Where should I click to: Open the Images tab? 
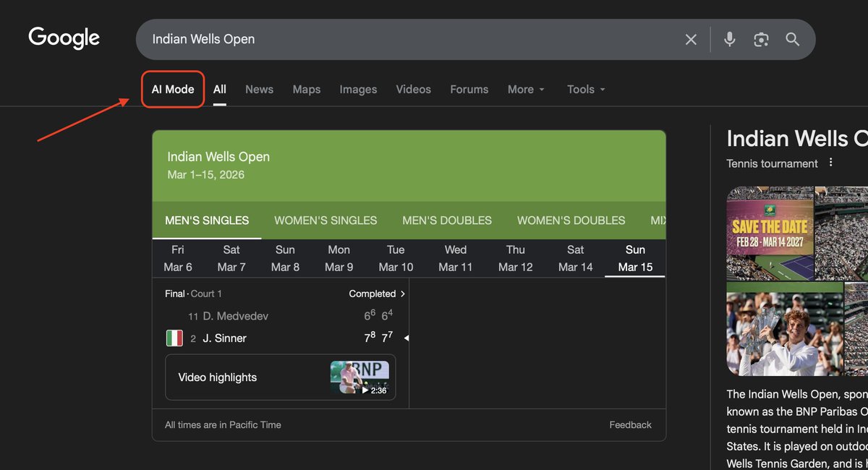click(358, 89)
